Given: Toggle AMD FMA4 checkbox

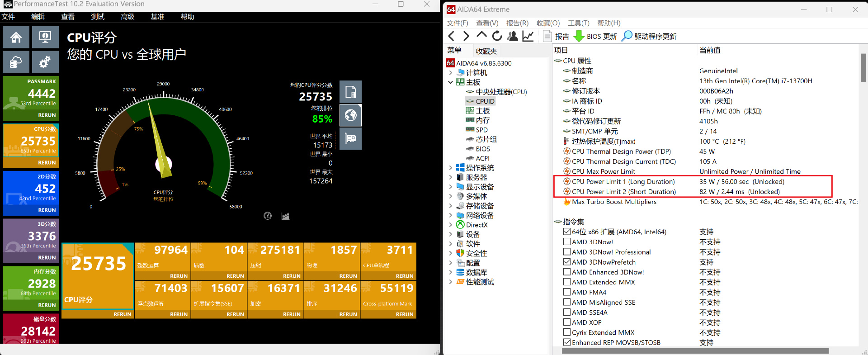Looking at the screenshot, I should coord(567,292).
